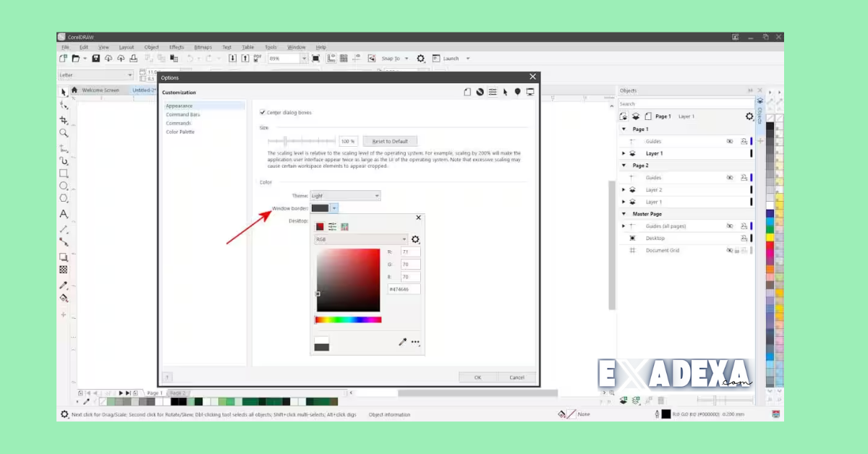Cancel the Options dialog
This screenshot has height=454, width=868.
tap(516, 377)
